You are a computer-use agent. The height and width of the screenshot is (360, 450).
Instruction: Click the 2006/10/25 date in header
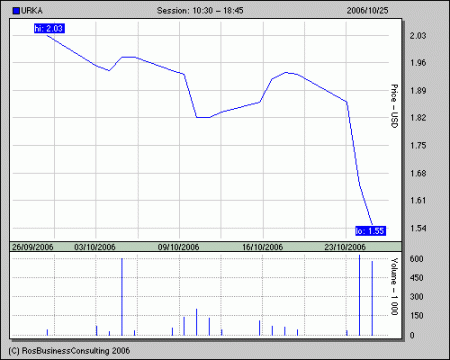click(367, 11)
